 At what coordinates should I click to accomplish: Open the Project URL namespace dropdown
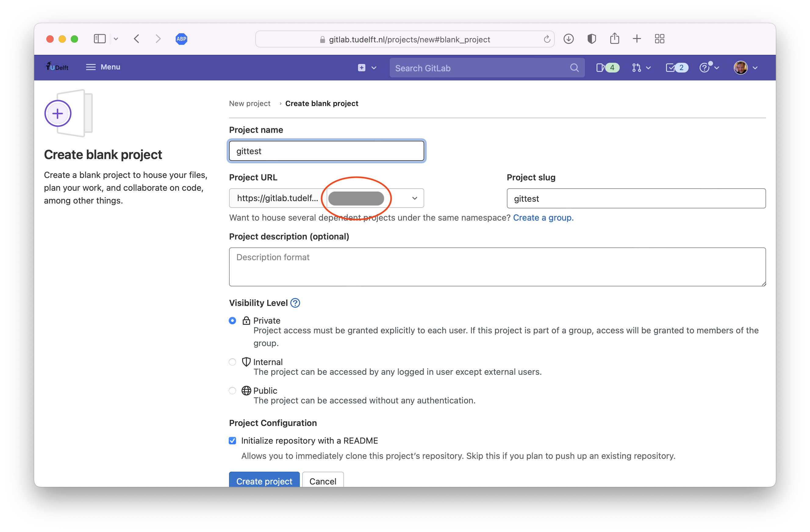tap(375, 198)
